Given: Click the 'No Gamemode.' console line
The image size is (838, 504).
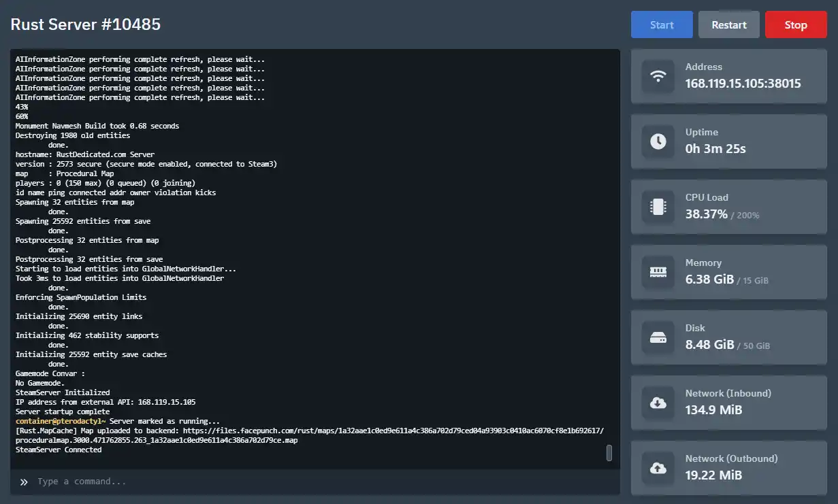Looking at the screenshot, I should [x=40, y=383].
